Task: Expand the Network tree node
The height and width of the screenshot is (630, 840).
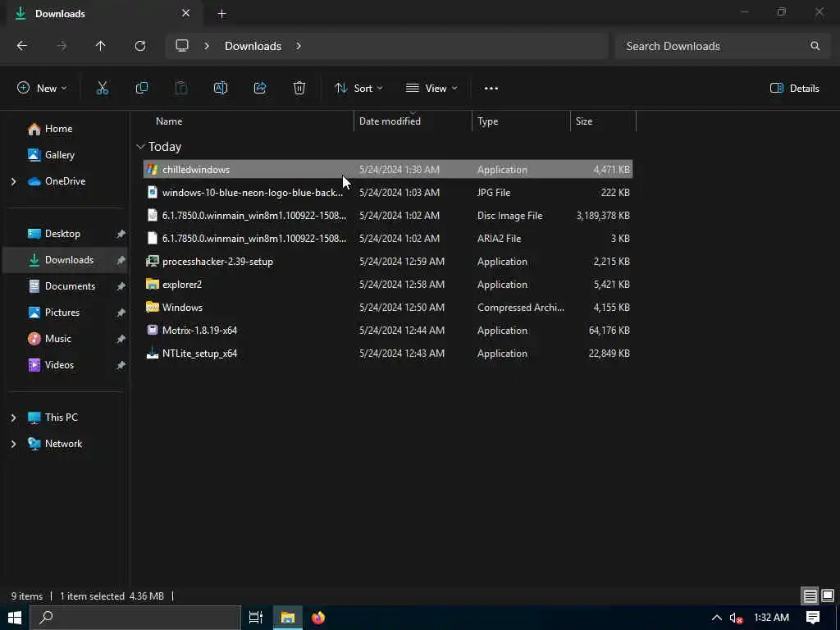Action: (13, 444)
